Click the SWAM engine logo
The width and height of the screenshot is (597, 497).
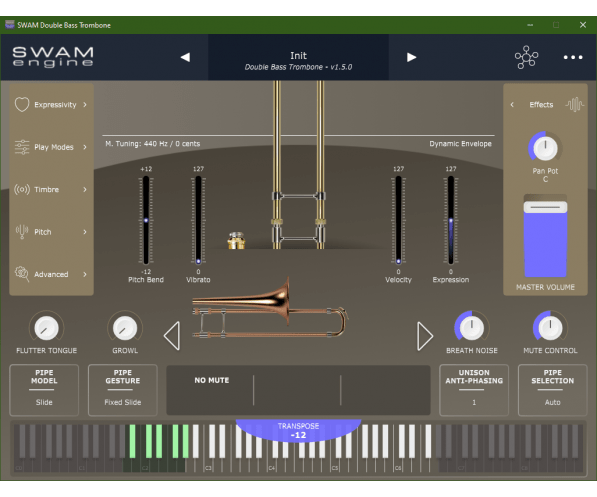point(53,57)
